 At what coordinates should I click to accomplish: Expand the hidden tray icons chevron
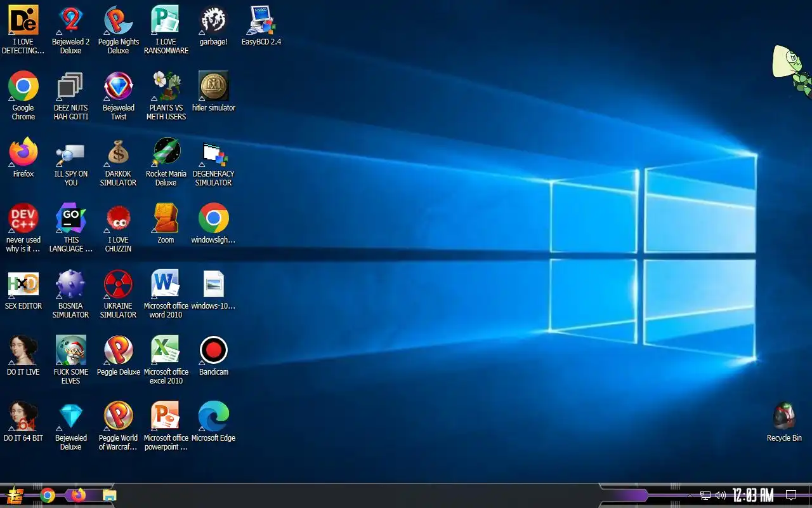click(x=690, y=495)
